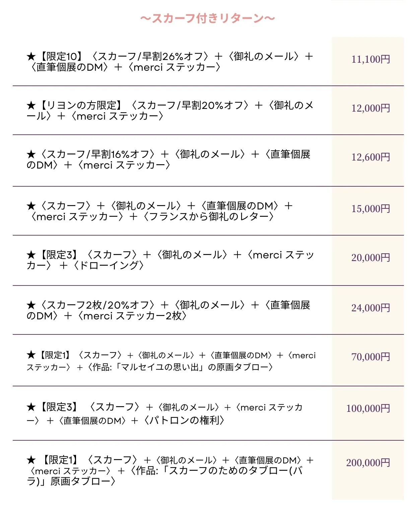Pick the 15,000円 price cell
Image resolution: width=420 pixels, height=506 pixels.
click(370, 209)
